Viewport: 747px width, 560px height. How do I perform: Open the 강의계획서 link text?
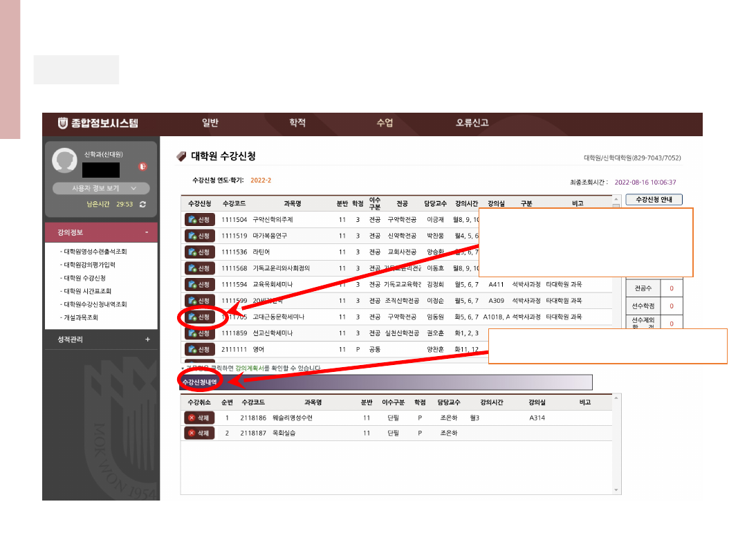[x=250, y=368]
